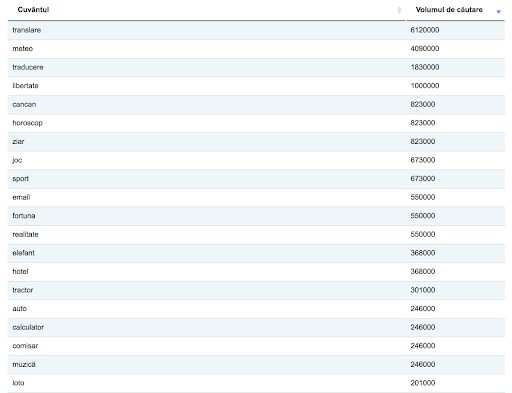512x393 pixels.
Task: Click the search volume in the sport row
Action: [x=423, y=179]
